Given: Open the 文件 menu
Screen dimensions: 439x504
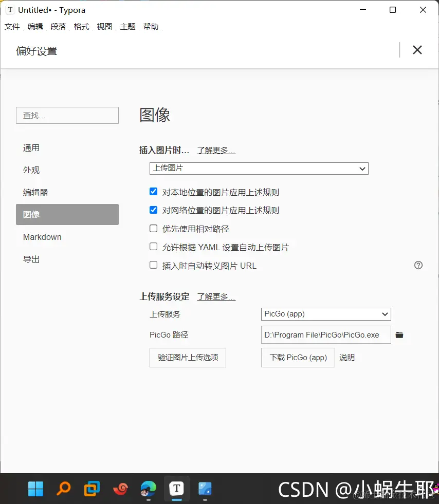Looking at the screenshot, I should pyautogui.click(x=12, y=26).
